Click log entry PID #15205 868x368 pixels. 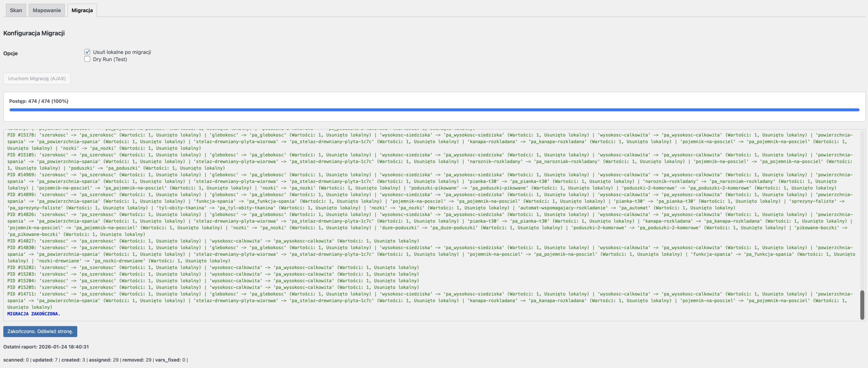[x=22, y=287]
